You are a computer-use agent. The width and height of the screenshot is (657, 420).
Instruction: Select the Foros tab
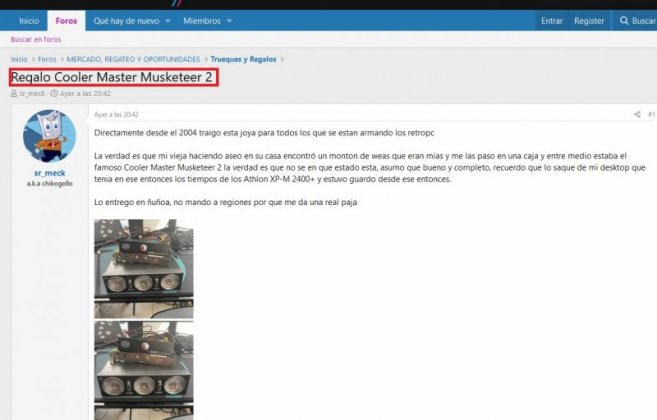click(x=66, y=20)
